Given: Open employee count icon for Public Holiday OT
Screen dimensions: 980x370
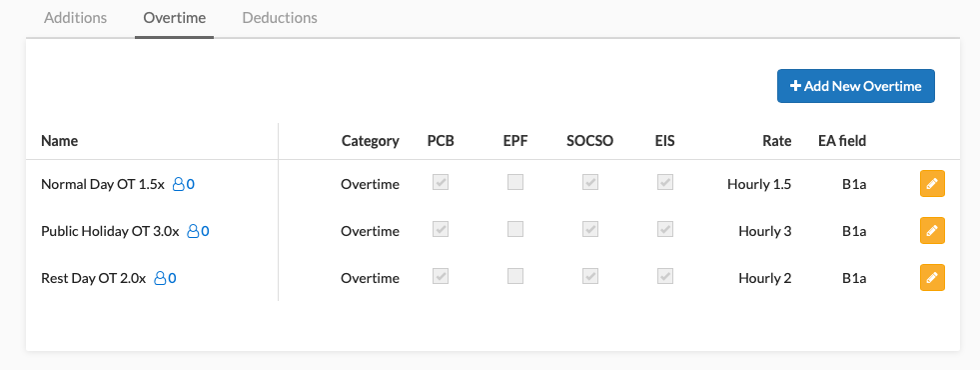Looking at the screenshot, I should [198, 231].
